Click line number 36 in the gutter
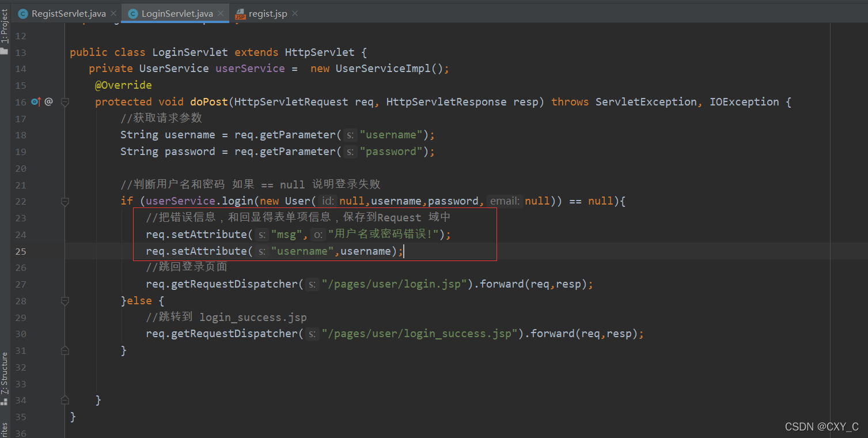This screenshot has width=868, height=438. point(21,434)
